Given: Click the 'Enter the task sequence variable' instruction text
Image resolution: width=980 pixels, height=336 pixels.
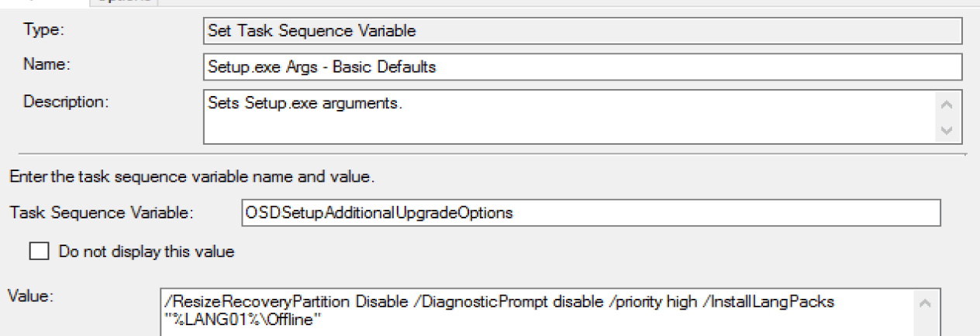Looking at the screenshot, I should click(x=192, y=178).
